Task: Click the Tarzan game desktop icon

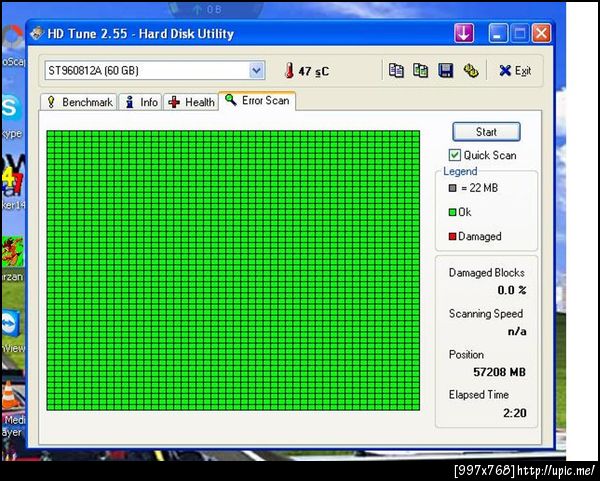Action: click(12, 251)
